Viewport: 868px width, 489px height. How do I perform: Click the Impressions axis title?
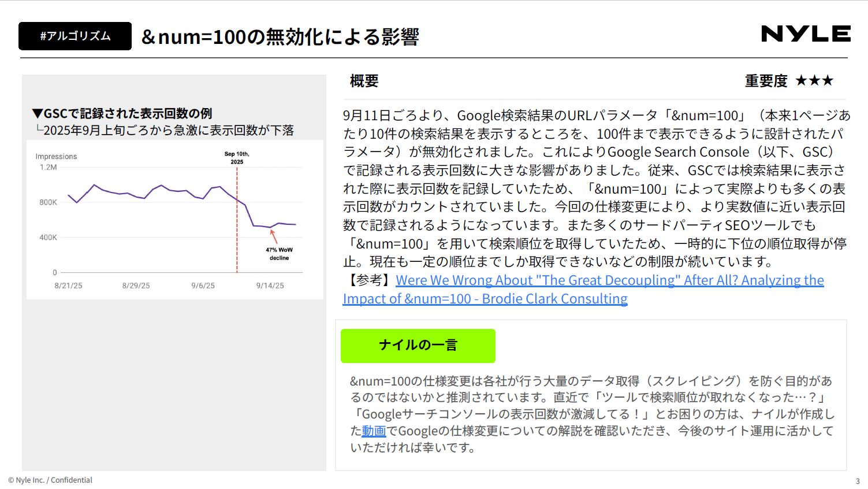[56, 157]
